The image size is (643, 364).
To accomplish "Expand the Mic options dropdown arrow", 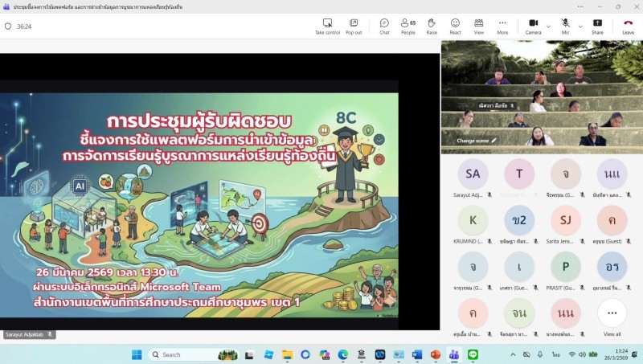I will pyautogui.click(x=580, y=26).
